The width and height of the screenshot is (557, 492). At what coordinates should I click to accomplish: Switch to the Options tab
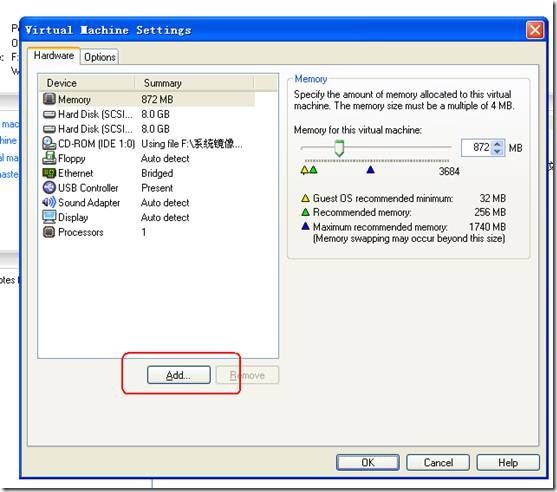pyautogui.click(x=100, y=57)
